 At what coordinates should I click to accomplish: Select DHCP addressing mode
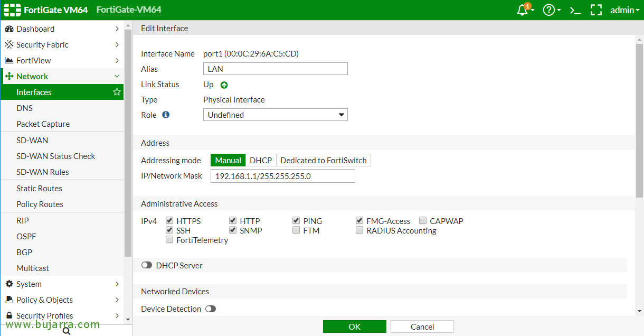click(261, 160)
